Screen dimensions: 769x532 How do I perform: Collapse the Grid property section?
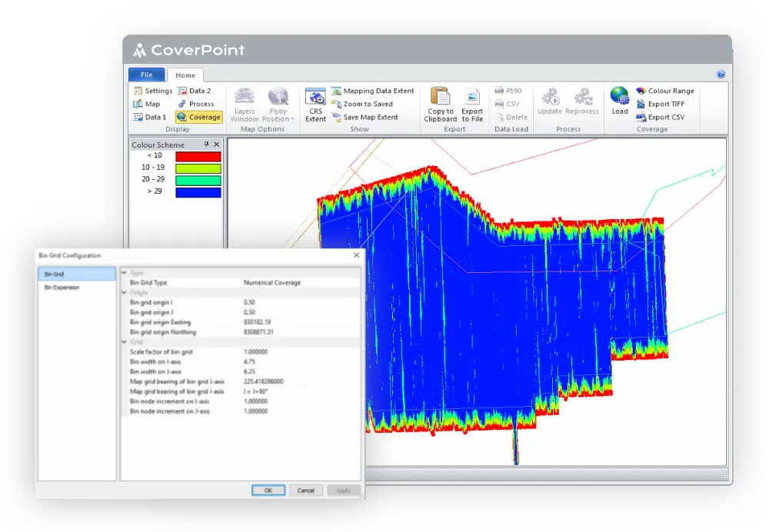(125, 342)
